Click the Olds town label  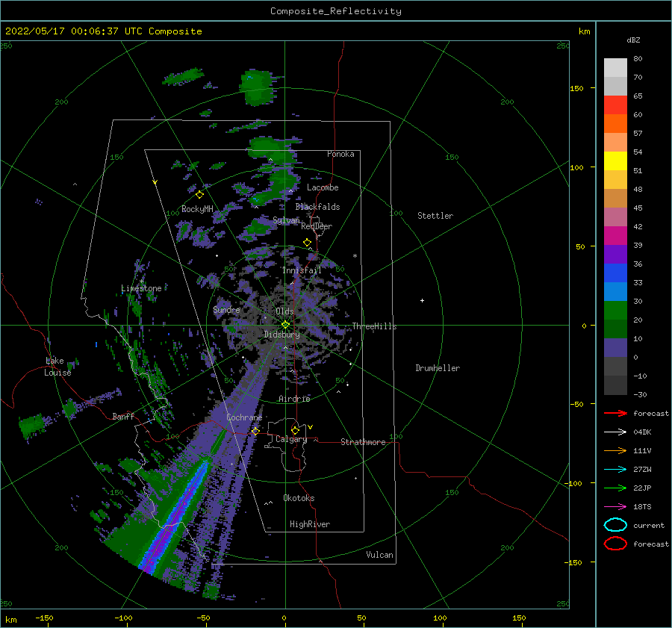(x=284, y=311)
